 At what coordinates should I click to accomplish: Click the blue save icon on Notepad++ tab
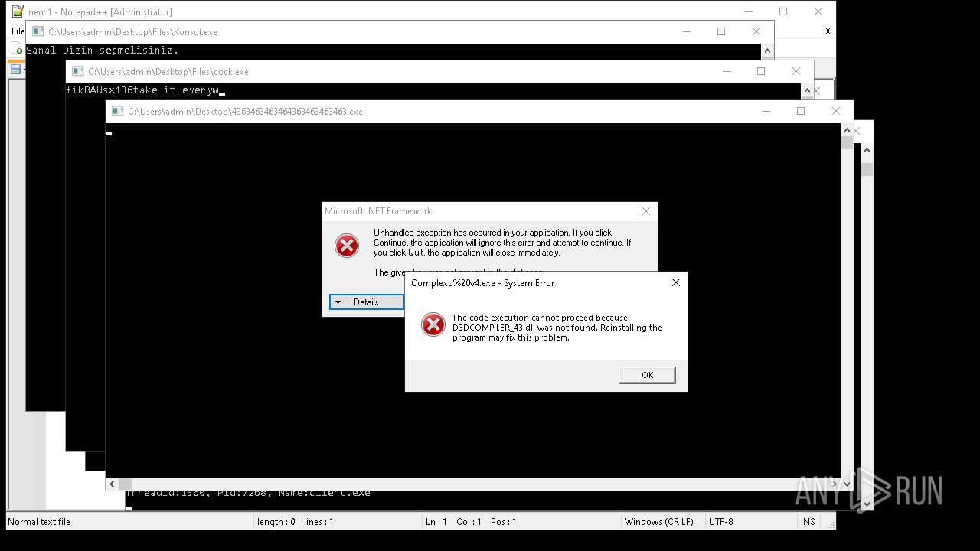[15, 70]
